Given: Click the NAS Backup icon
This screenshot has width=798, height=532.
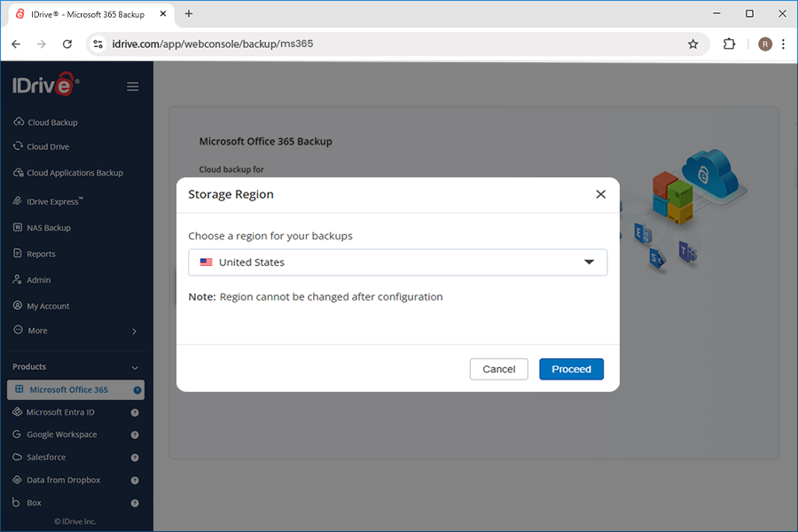Looking at the screenshot, I should [18, 227].
